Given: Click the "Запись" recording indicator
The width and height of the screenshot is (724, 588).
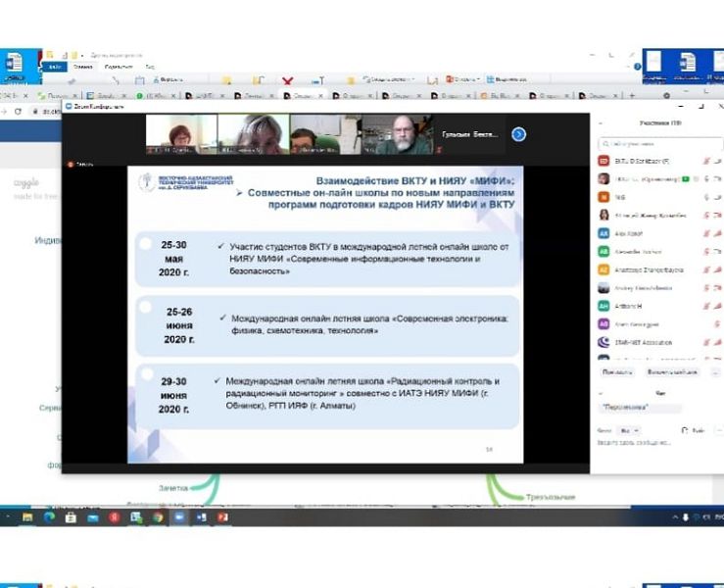Looking at the screenshot, I should coord(80,164).
